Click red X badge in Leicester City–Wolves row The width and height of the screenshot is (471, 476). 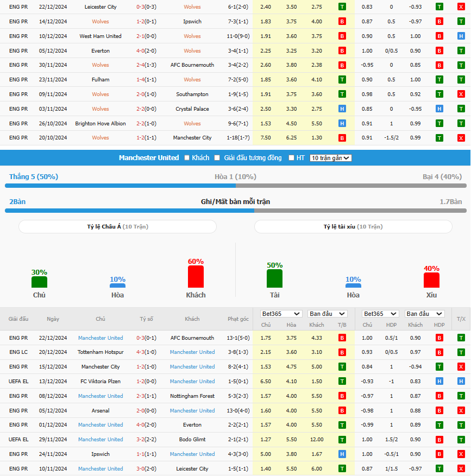coord(461,7)
